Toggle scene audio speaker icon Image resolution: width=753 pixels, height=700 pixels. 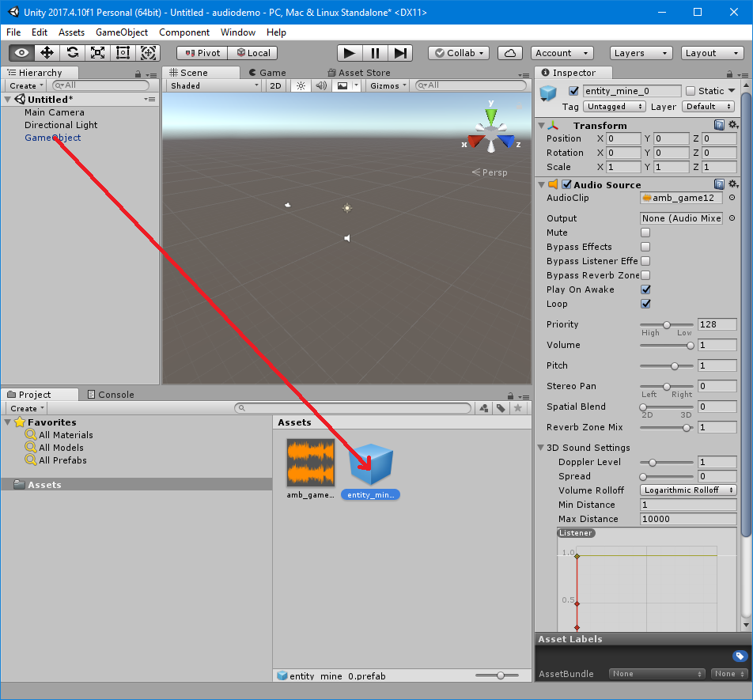point(321,85)
